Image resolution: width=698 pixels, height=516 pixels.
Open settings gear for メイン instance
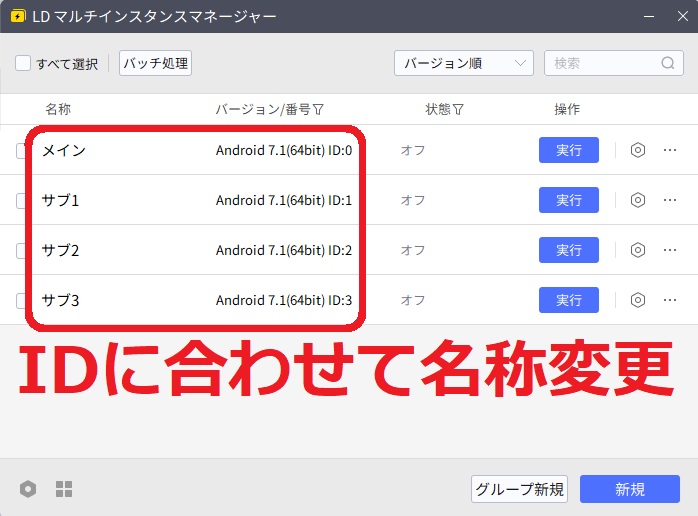tap(638, 150)
